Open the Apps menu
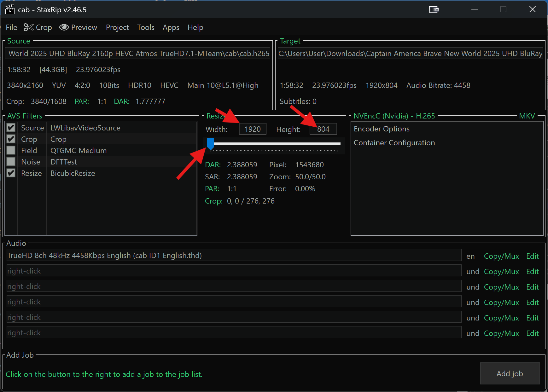 pos(171,27)
